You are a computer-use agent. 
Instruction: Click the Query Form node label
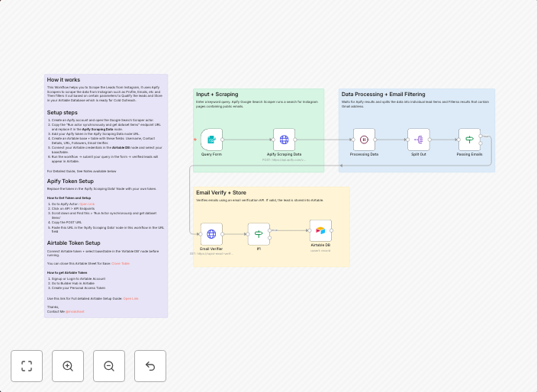pyautogui.click(x=211, y=154)
